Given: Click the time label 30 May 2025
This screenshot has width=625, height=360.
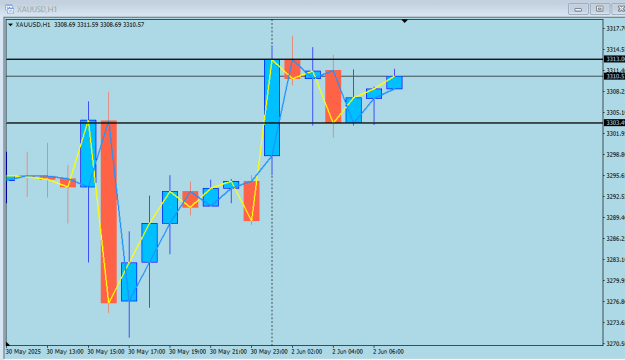Looking at the screenshot, I should click(23, 352).
